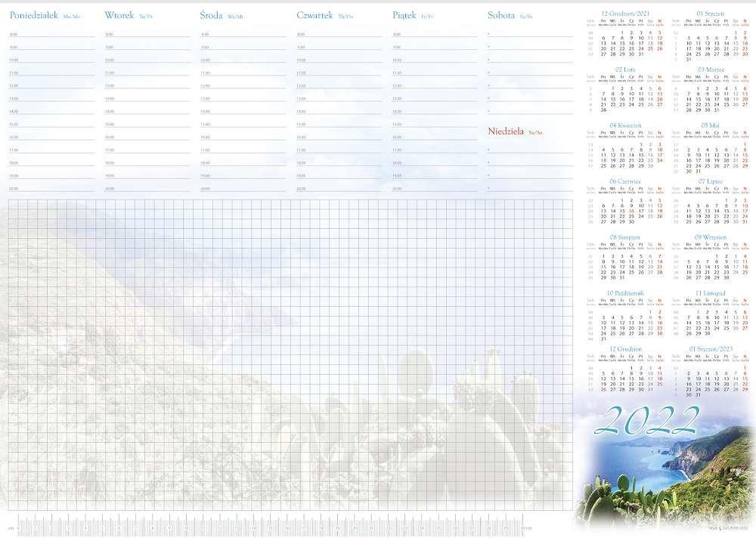Open the 04 Kwiecień month title

point(624,125)
